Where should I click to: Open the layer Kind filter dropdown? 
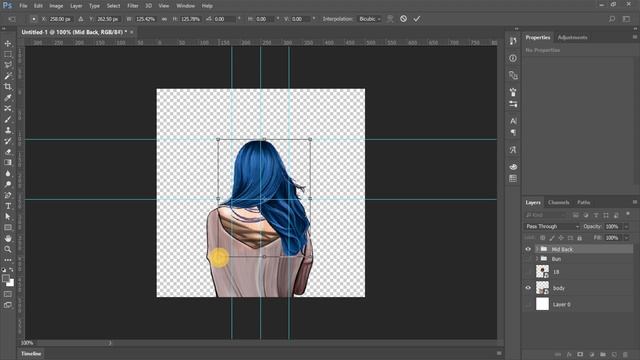point(546,215)
